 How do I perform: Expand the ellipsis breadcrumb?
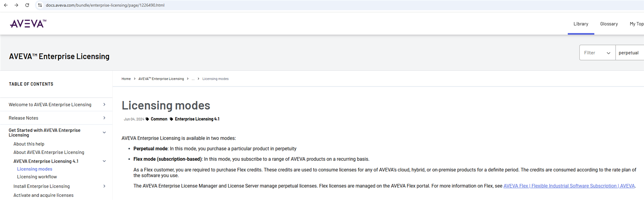point(193,79)
